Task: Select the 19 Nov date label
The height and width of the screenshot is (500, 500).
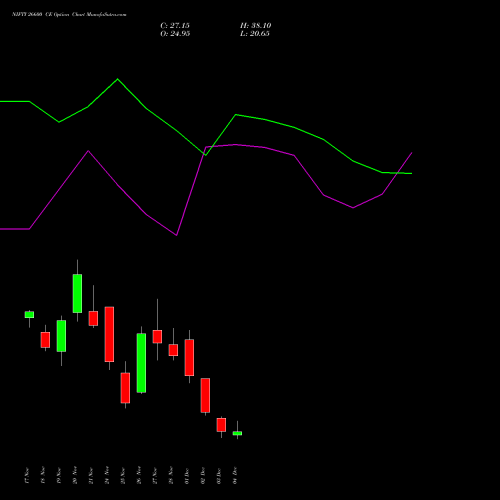Action: tap(59, 476)
